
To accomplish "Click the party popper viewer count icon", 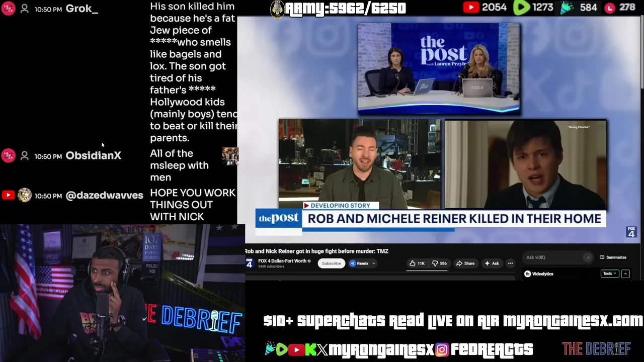I will point(567,8).
